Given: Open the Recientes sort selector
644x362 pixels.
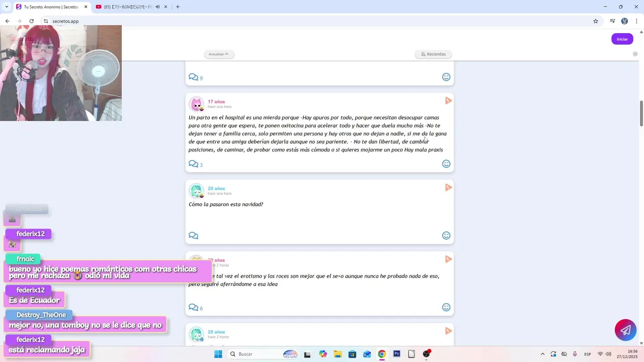Looking at the screenshot, I should [433, 54].
